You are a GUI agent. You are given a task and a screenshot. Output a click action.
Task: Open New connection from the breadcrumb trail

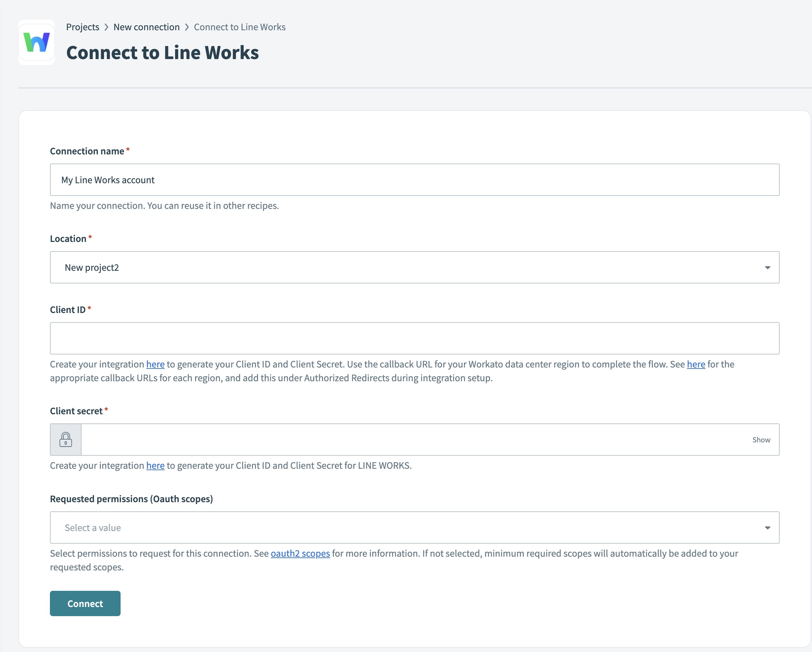(147, 27)
